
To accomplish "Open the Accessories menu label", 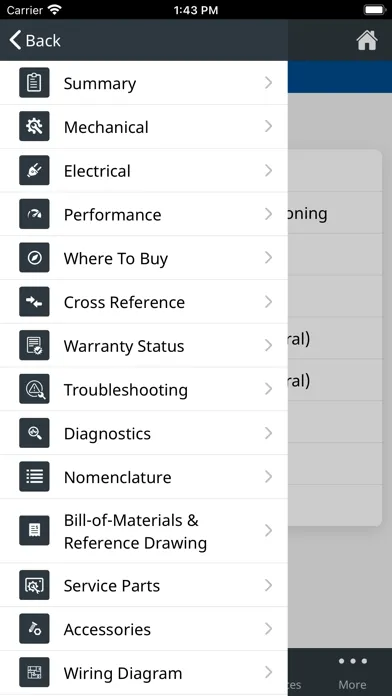I will (x=107, y=629).
